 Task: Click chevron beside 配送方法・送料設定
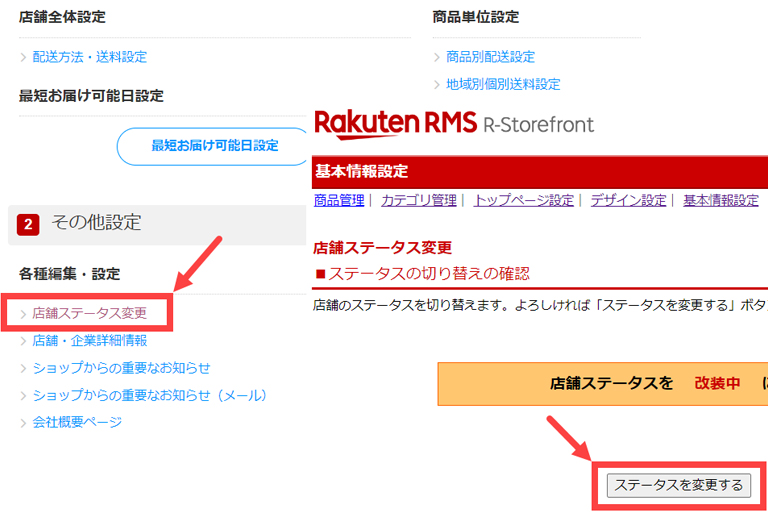coord(23,57)
